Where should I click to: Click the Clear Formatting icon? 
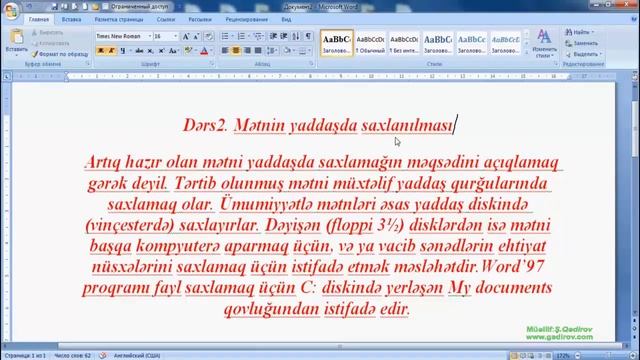pyautogui.click(x=209, y=36)
